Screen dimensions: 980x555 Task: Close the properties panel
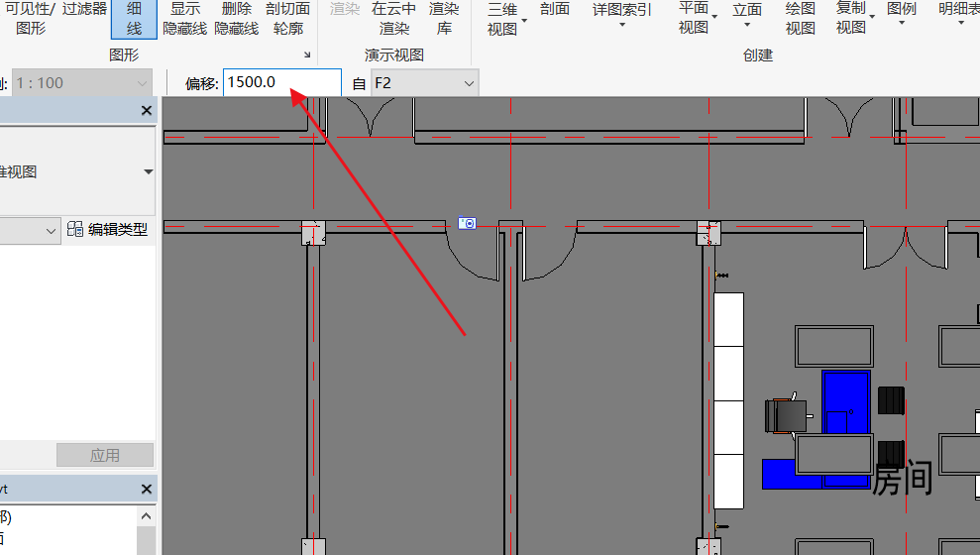pos(147,111)
